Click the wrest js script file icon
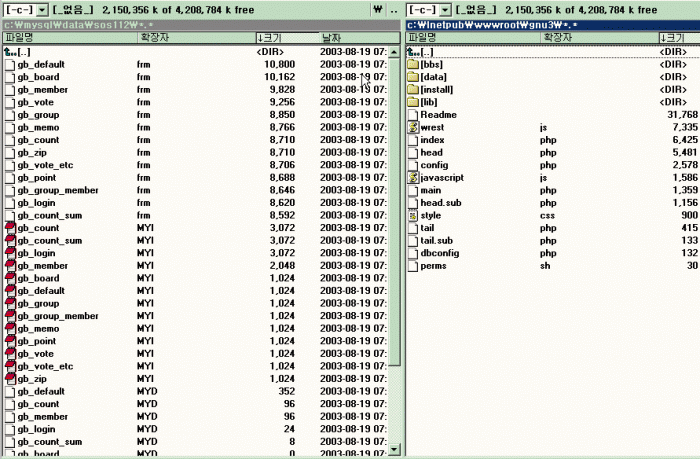The height and width of the screenshot is (459, 700). pos(414,127)
